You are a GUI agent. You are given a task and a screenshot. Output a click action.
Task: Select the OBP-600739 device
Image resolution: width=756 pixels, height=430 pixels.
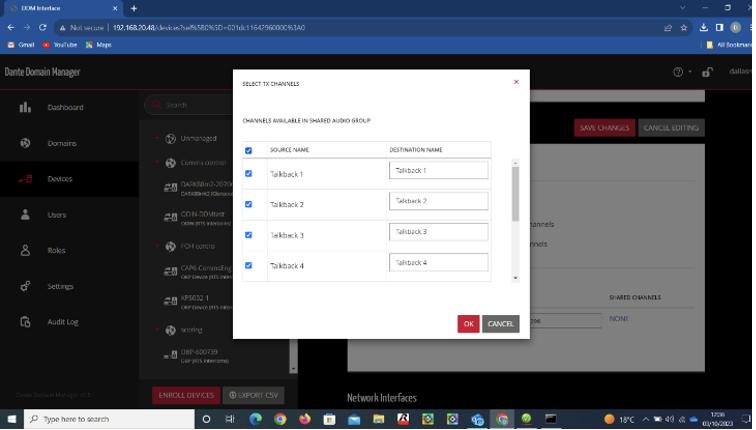[198, 356]
